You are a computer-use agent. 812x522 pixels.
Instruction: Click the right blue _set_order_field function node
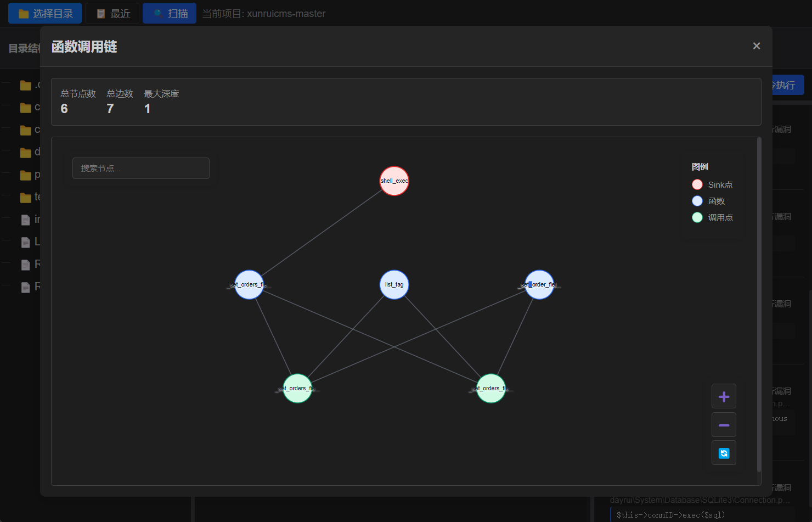coord(539,284)
